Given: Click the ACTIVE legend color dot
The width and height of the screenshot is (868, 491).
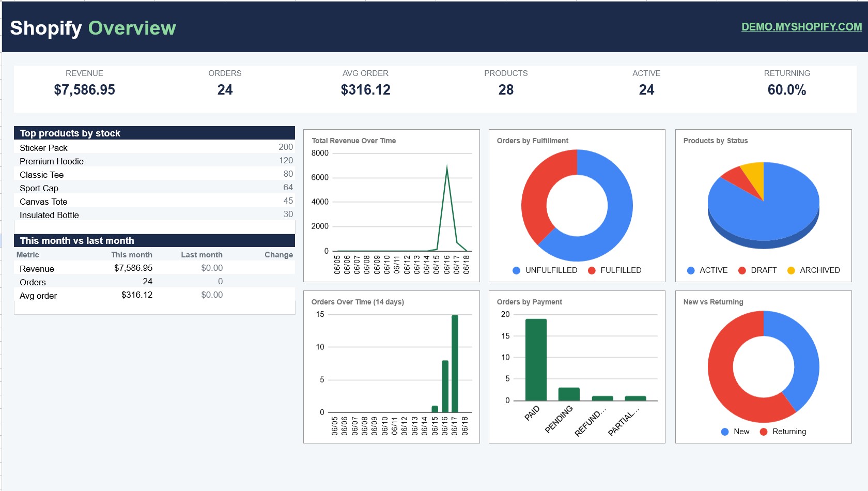Looking at the screenshot, I should click(x=691, y=270).
